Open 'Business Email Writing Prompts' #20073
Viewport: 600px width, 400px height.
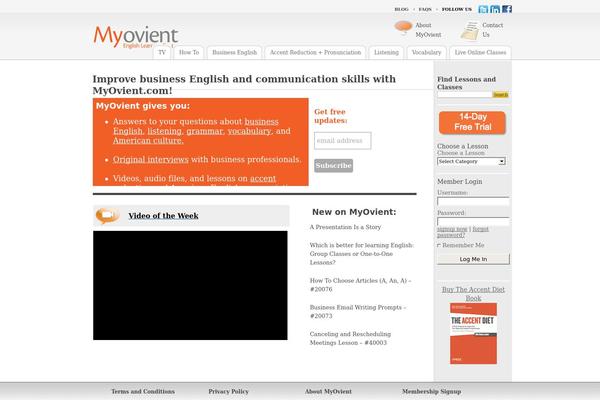click(x=358, y=312)
